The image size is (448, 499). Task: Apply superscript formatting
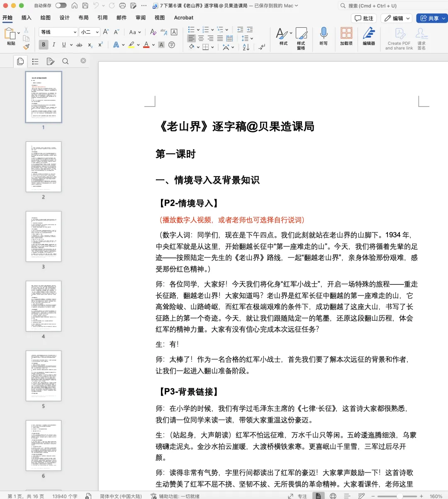[100, 45]
